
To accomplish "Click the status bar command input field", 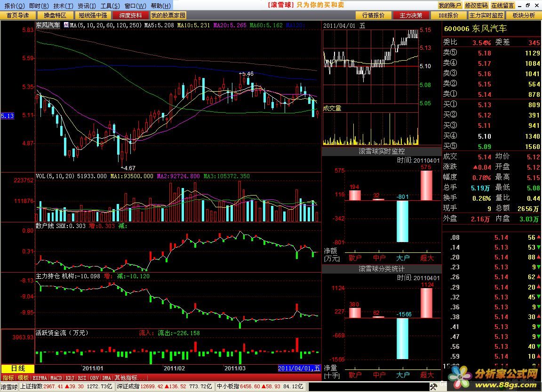I will click(x=368, y=387).
